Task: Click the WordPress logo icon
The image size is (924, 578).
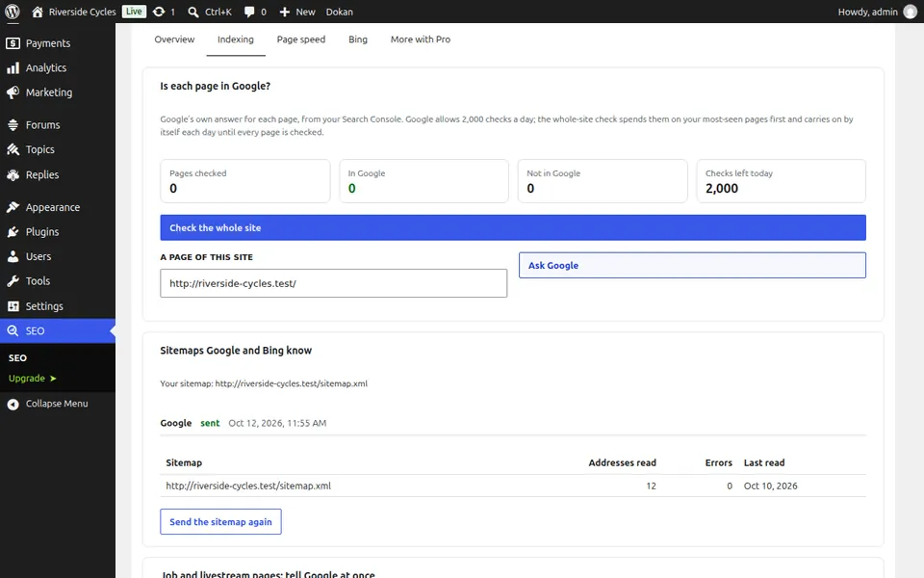Action: [13, 12]
